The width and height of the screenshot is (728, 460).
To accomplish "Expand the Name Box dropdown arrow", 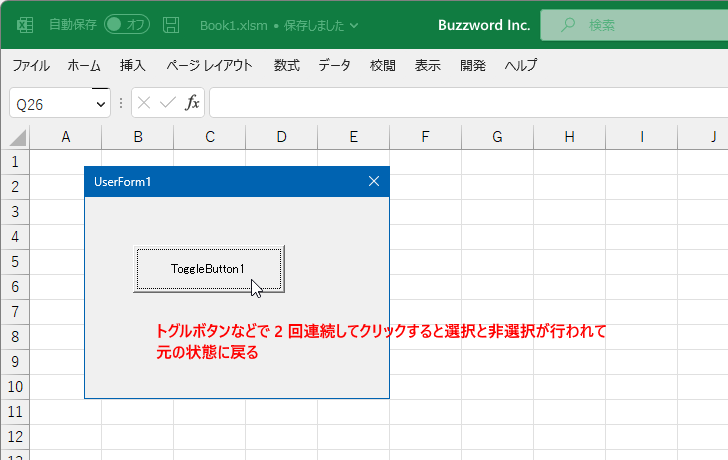I will pos(101,104).
